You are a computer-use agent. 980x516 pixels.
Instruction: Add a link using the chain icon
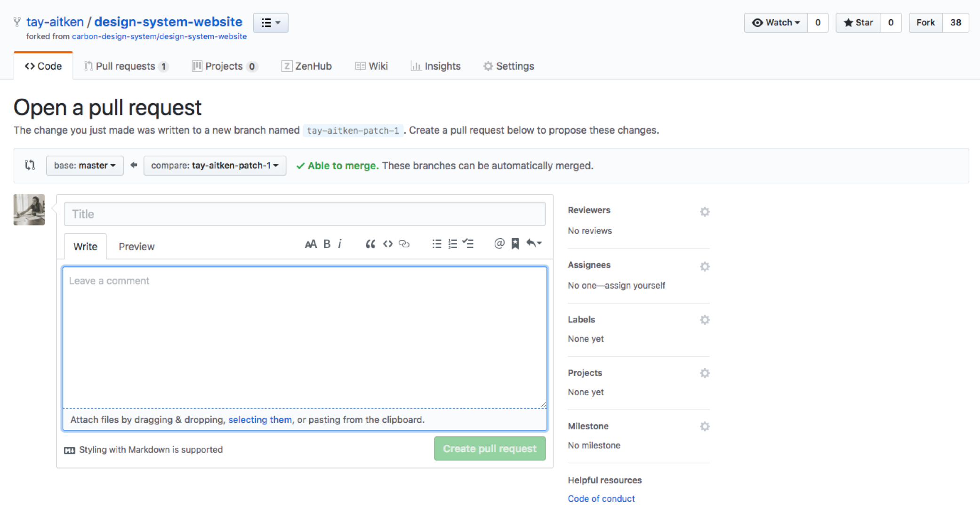click(x=404, y=244)
